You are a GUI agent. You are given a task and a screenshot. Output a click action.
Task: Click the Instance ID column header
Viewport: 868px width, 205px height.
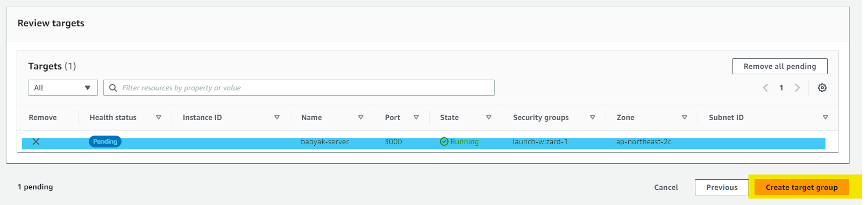pyautogui.click(x=202, y=117)
